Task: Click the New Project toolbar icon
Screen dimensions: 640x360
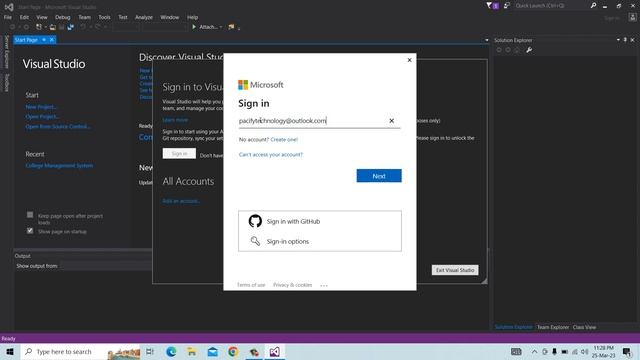Action: [x=39, y=27]
